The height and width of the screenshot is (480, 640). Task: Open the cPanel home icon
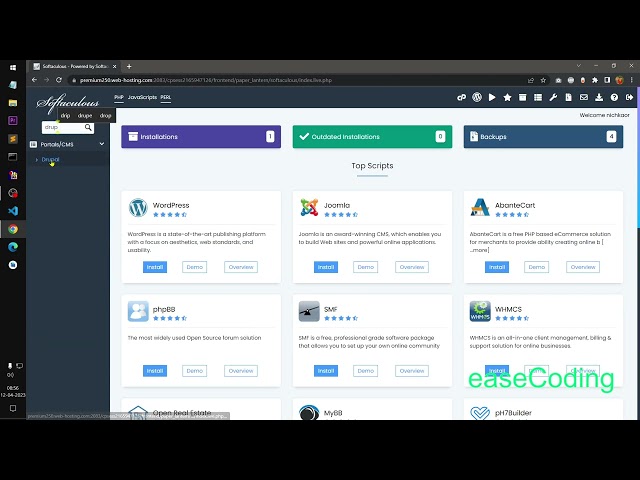point(461,98)
